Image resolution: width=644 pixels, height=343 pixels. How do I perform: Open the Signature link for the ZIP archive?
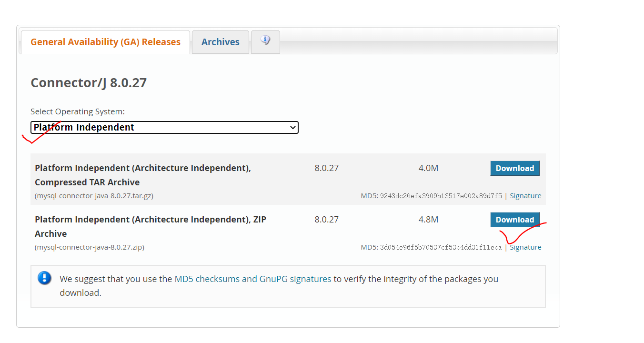(x=525, y=247)
